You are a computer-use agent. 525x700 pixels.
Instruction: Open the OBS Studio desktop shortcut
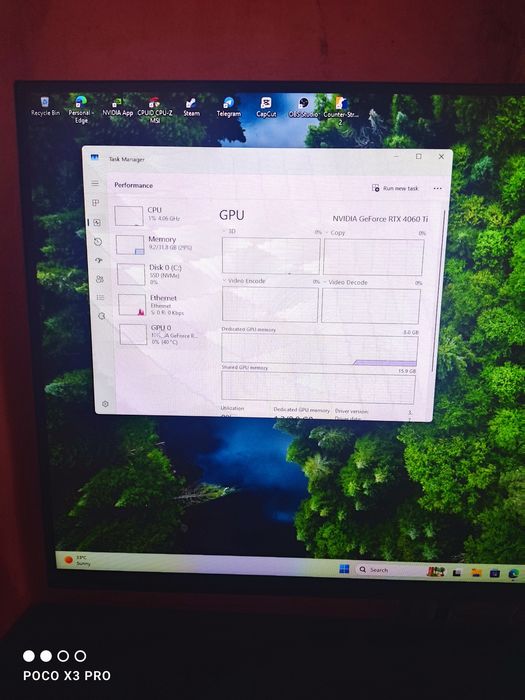(x=304, y=108)
